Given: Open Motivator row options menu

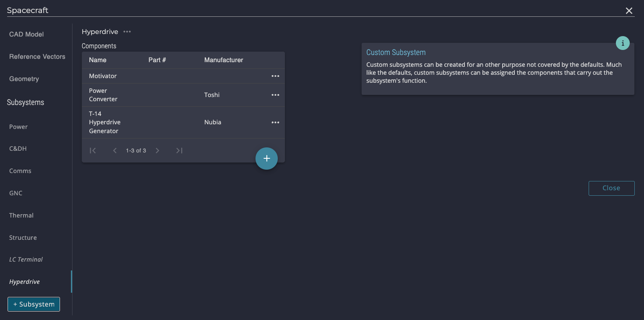Looking at the screenshot, I should (275, 76).
